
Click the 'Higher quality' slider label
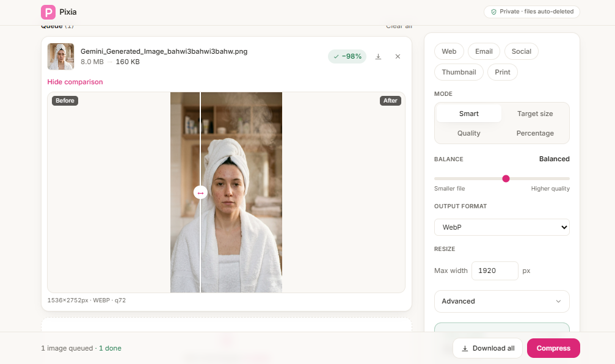(x=550, y=189)
